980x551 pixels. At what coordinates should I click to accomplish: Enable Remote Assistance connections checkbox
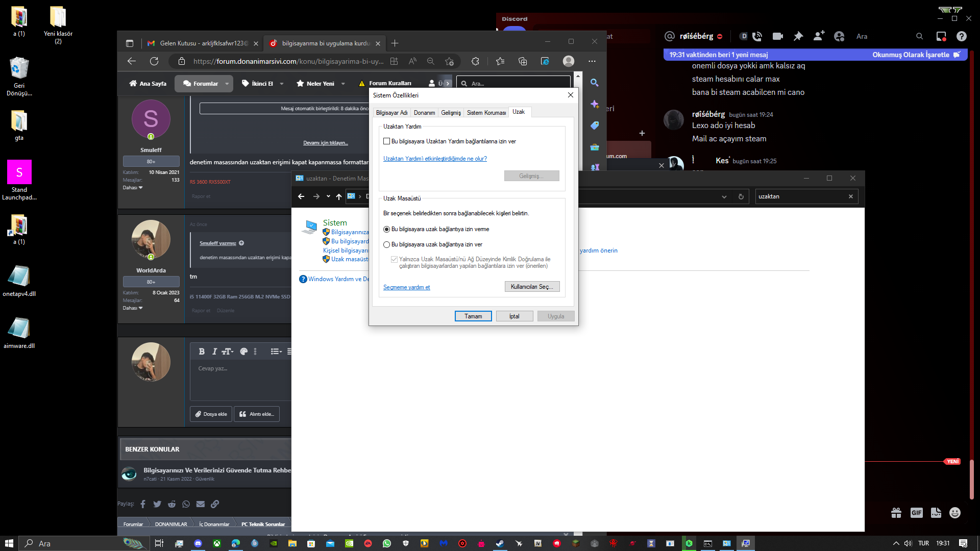[x=386, y=141]
